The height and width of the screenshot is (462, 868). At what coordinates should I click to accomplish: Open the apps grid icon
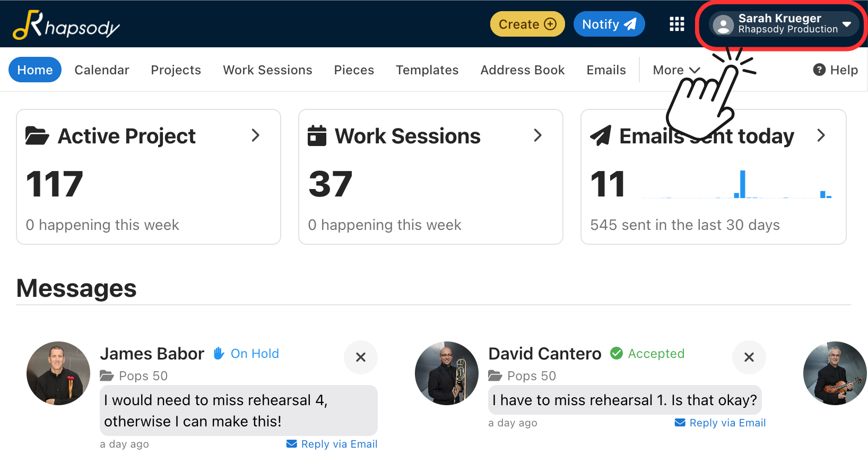click(x=676, y=24)
